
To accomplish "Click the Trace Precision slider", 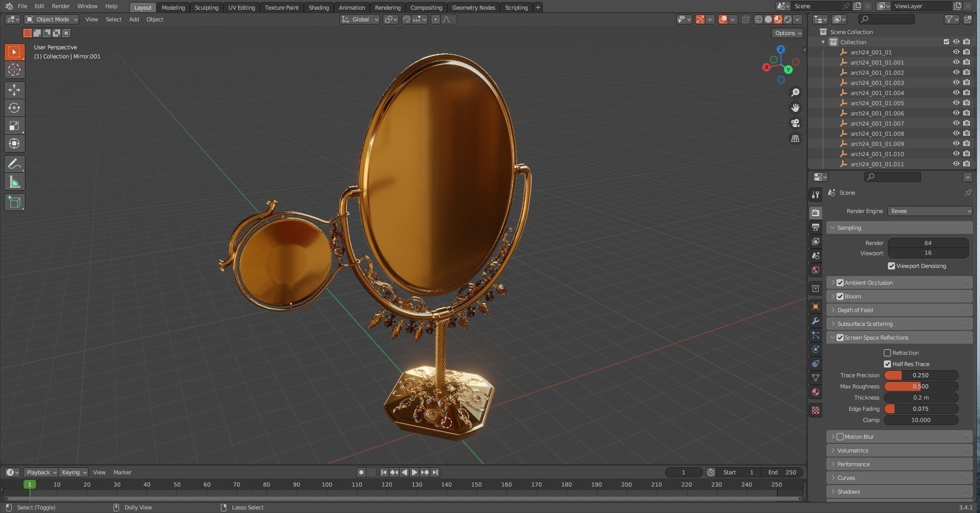I will (920, 375).
